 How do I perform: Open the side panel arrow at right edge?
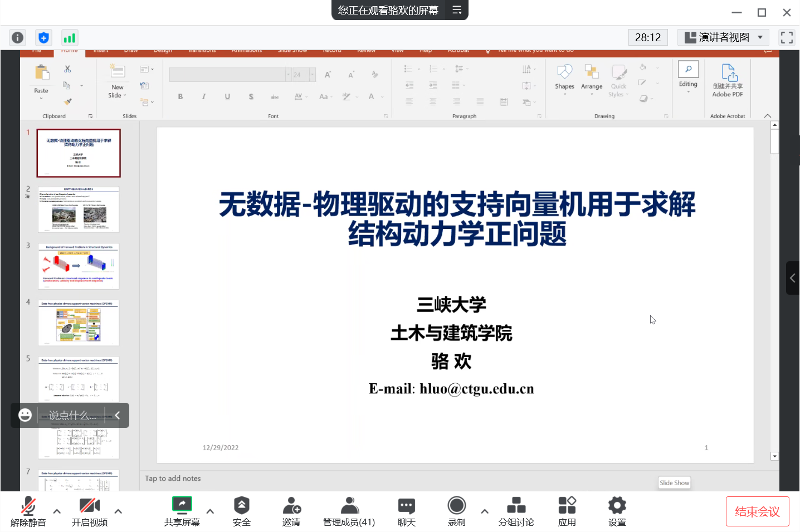pyautogui.click(x=793, y=278)
